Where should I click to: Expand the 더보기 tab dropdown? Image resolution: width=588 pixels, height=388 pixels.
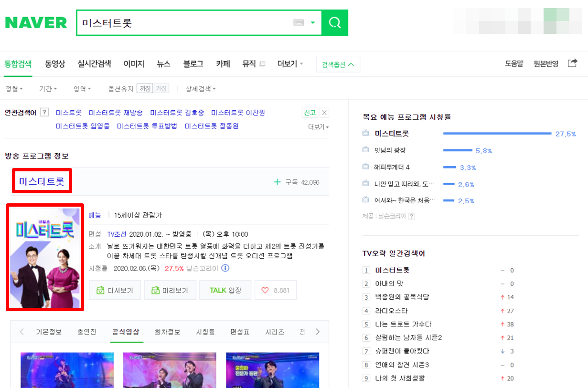click(x=290, y=63)
